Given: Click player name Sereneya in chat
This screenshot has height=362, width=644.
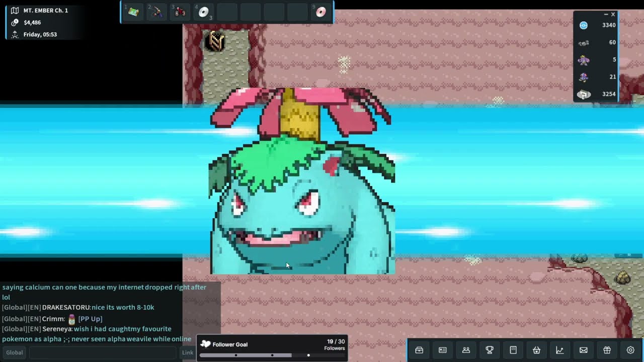Looking at the screenshot, I should pyautogui.click(x=57, y=329).
